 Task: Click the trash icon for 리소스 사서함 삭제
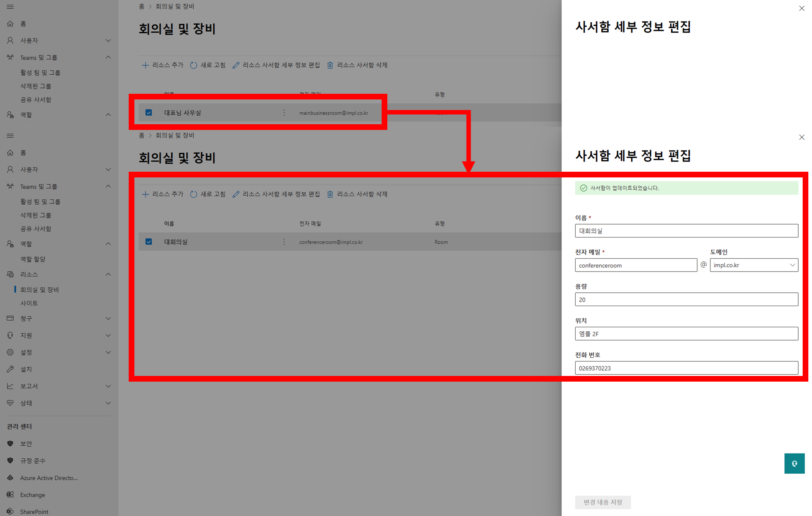click(x=330, y=194)
